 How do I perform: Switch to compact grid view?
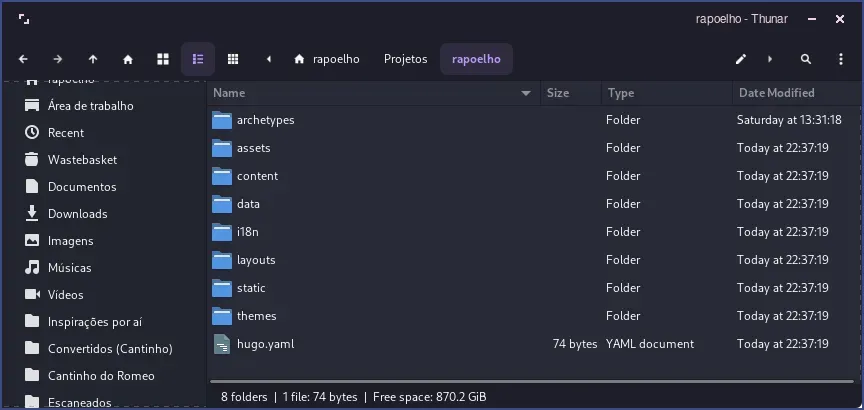pyautogui.click(x=233, y=59)
